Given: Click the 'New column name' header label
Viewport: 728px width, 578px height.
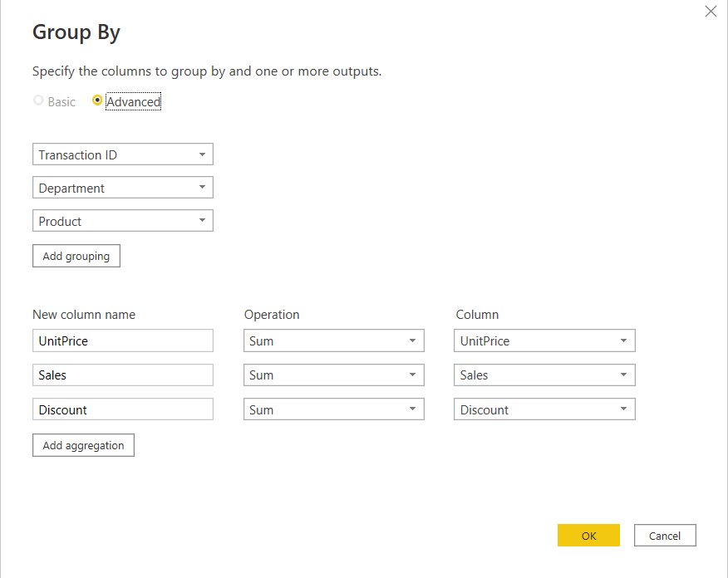Looking at the screenshot, I should (x=84, y=315).
